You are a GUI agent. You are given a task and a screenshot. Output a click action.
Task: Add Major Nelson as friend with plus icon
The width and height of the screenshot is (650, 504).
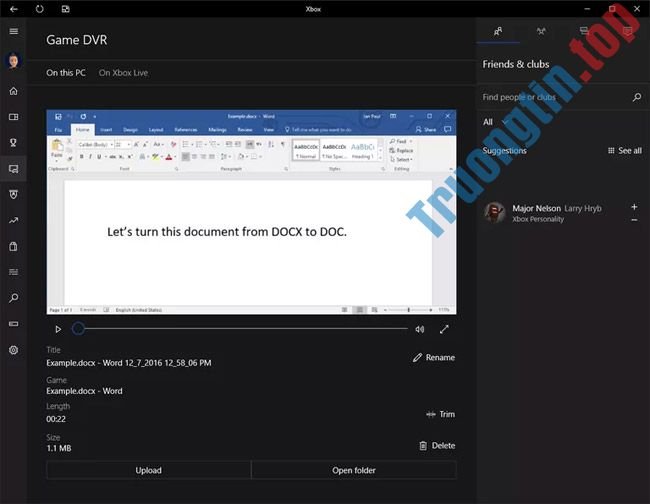click(634, 206)
